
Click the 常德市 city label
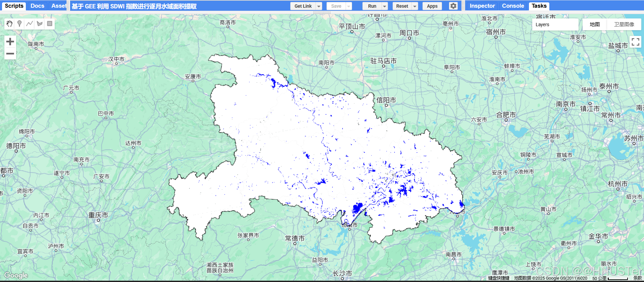(295, 238)
